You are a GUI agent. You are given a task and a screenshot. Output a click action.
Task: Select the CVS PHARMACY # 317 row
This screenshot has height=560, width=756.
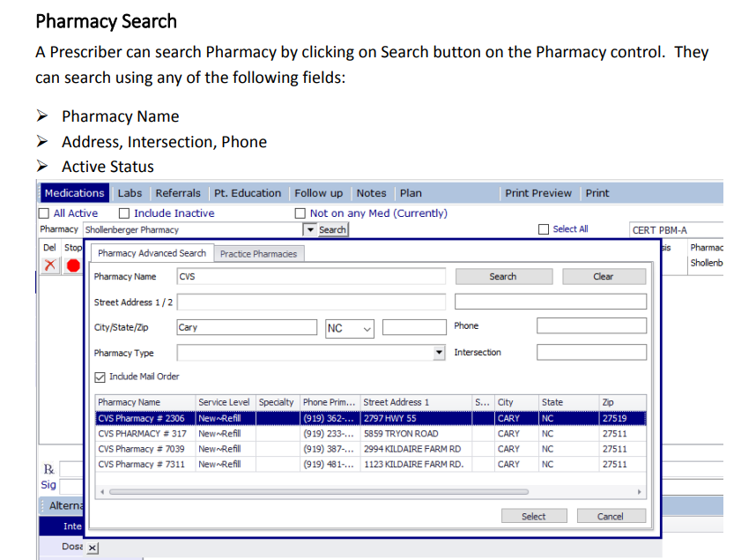(x=142, y=434)
